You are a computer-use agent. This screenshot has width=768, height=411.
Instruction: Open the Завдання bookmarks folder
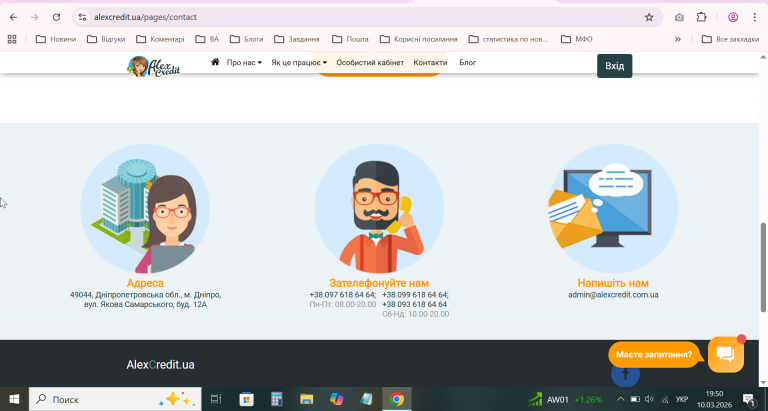tap(297, 39)
